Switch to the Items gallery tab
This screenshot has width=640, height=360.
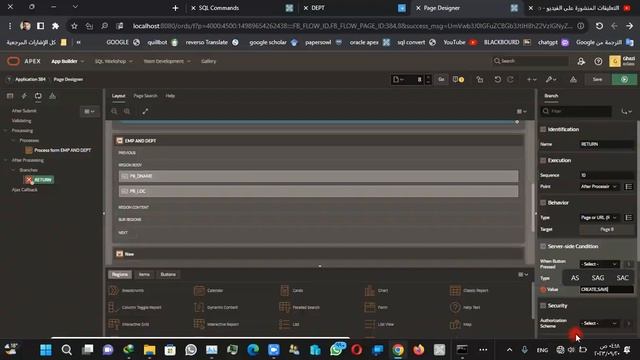point(144,275)
